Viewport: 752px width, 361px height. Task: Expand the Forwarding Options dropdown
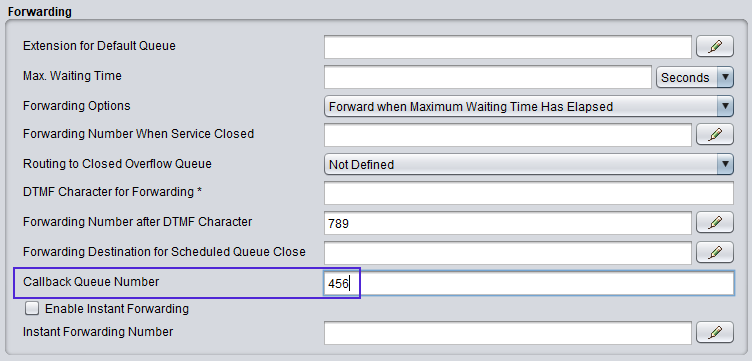pos(529,106)
